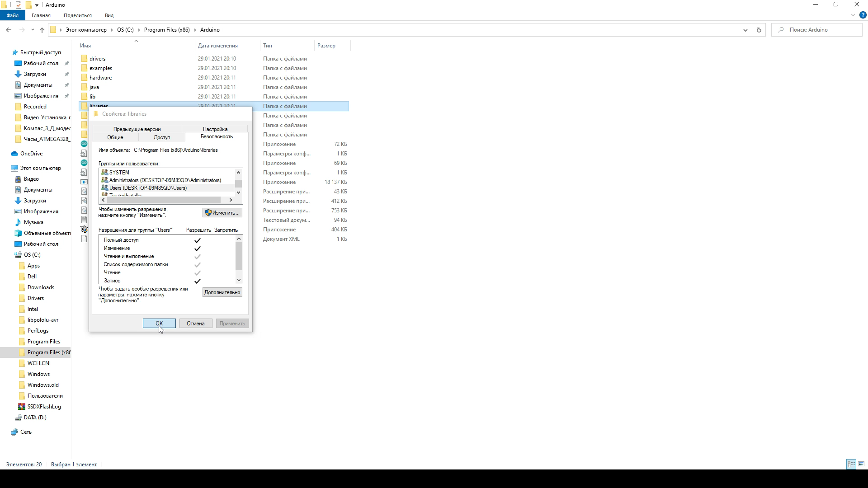Go up one folder level

(42, 30)
